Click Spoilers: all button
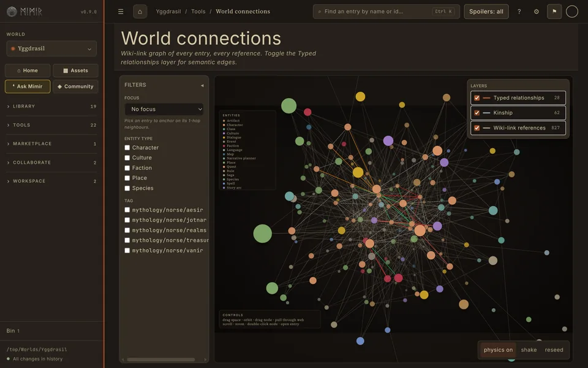The height and width of the screenshot is (368, 588). coord(486,12)
